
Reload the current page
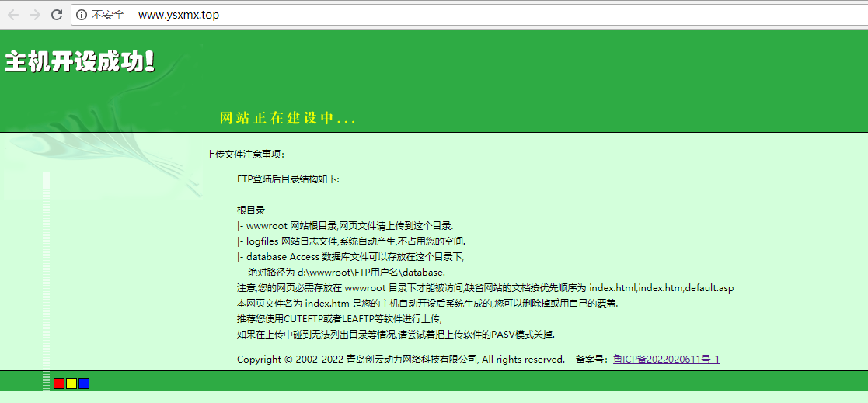57,15
